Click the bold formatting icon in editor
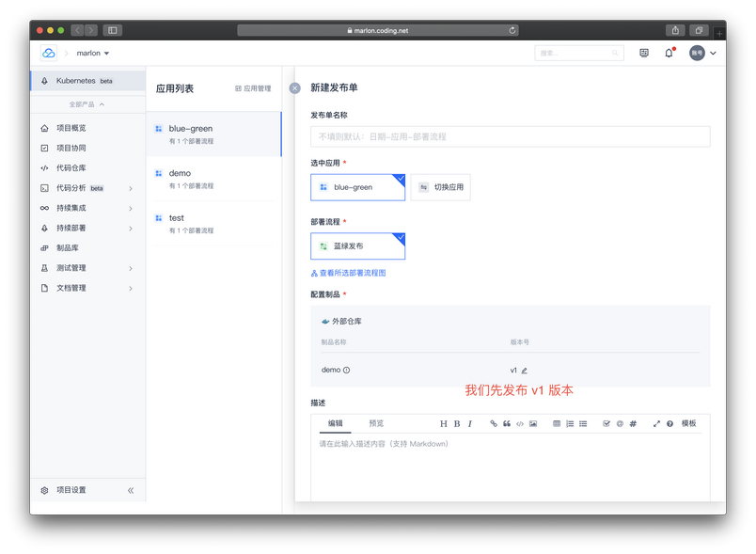Image resolution: width=756 pixels, height=554 pixels. 457,424
